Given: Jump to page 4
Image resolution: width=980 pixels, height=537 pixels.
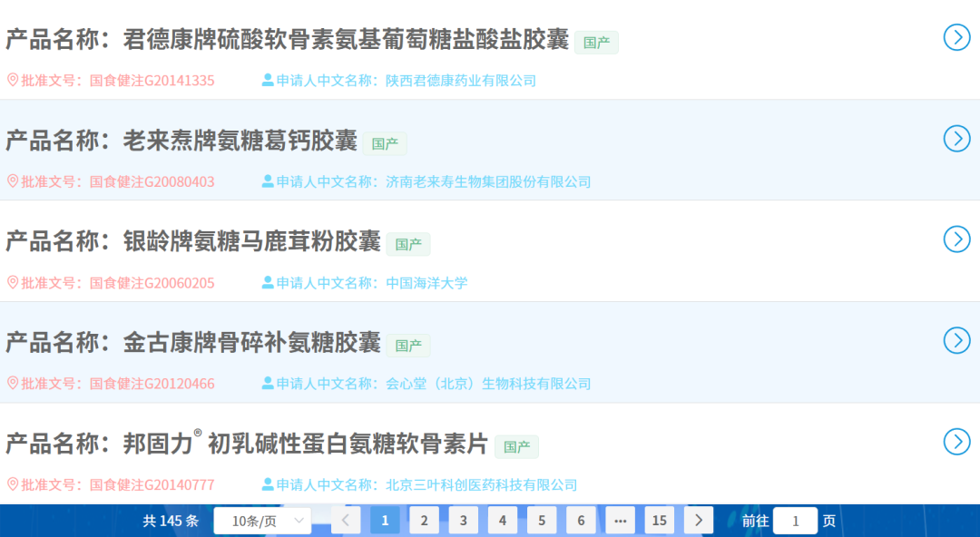Looking at the screenshot, I should point(503,521).
